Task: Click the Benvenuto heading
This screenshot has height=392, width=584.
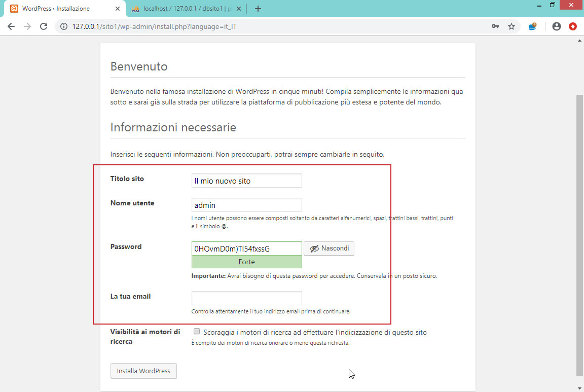Action: point(139,66)
